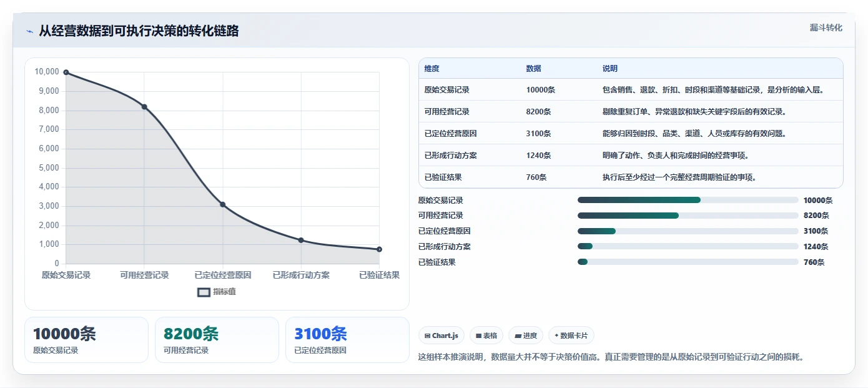The height and width of the screenshot is (388, 868).
Task: Click the 1240条 progress value label
Action: point(816,247)
